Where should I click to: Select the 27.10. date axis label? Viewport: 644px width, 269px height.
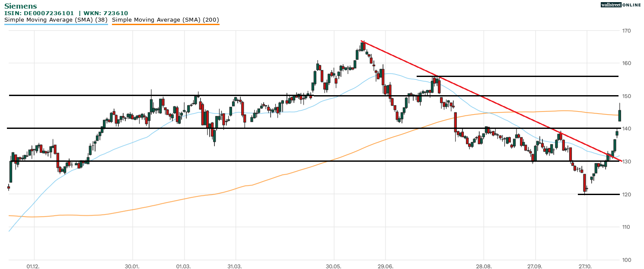pos(586,266)
